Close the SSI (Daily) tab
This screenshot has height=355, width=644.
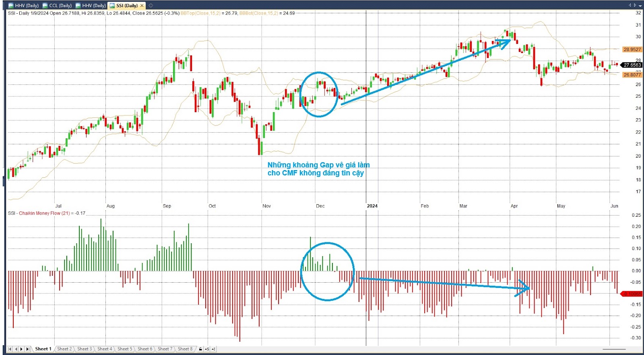pos(142,6)
